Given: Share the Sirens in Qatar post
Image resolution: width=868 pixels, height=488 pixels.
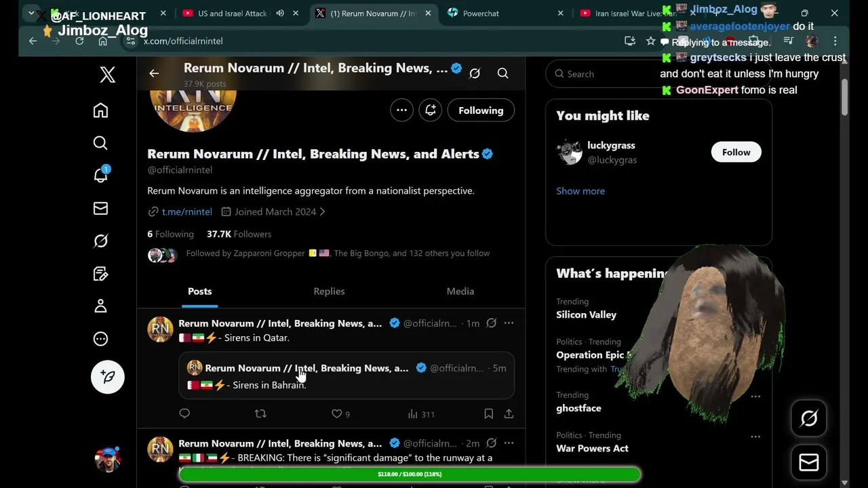Looking at the screenshot, I should [x=509, y=413].
